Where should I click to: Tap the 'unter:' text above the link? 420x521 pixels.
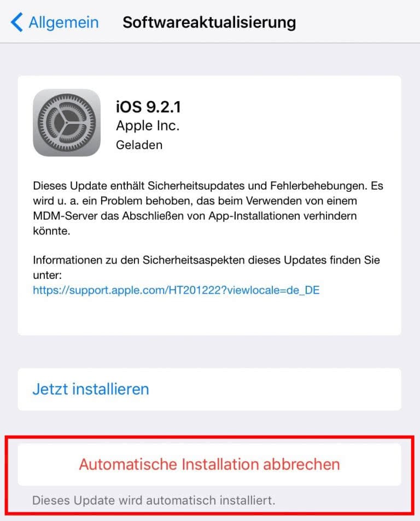click(x=48, y=275)
